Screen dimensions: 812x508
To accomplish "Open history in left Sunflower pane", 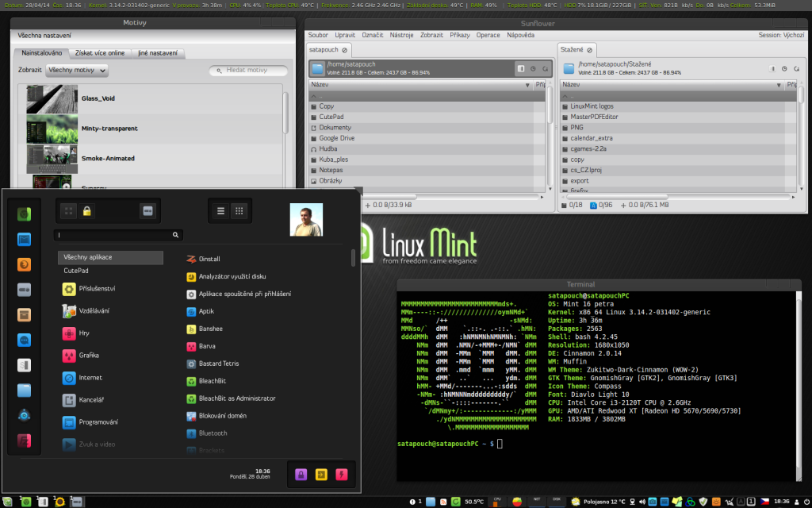I will 533,68.
